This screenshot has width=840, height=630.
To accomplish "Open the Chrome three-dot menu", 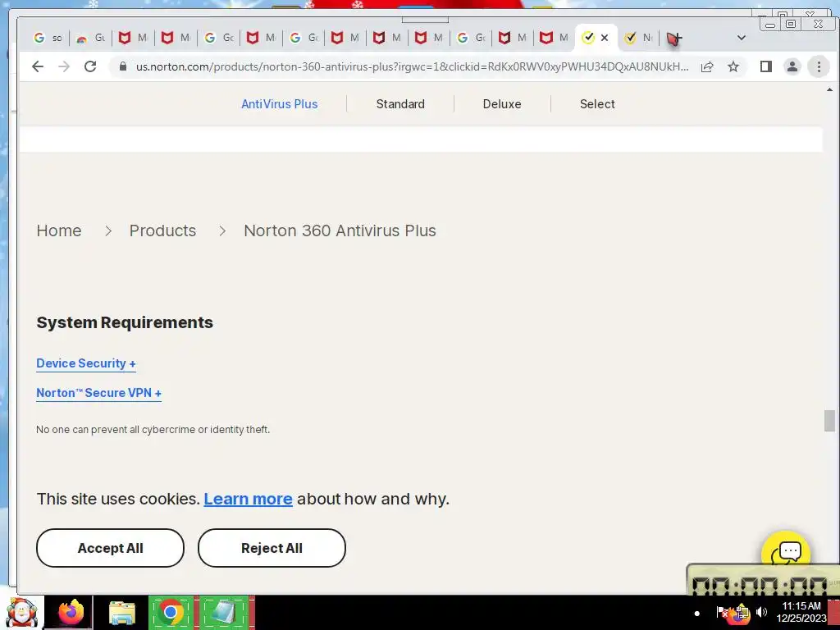I will pos(819,66).
